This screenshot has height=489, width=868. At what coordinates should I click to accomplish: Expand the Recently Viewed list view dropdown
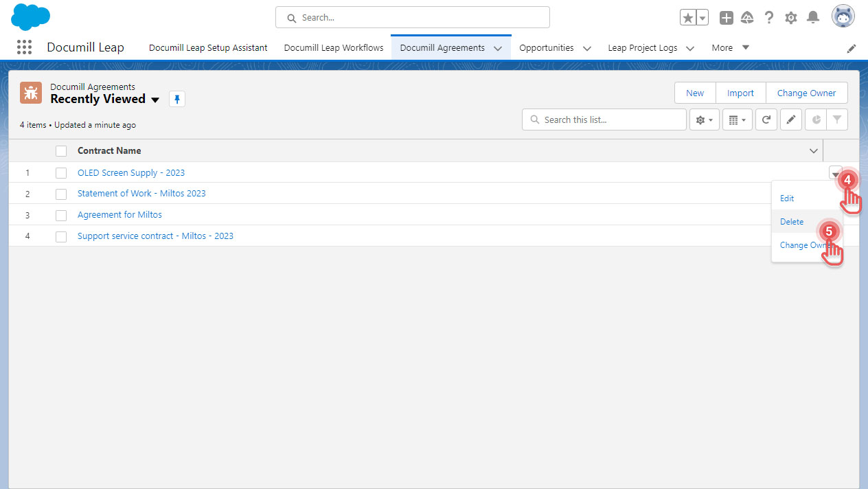(155, 100)
